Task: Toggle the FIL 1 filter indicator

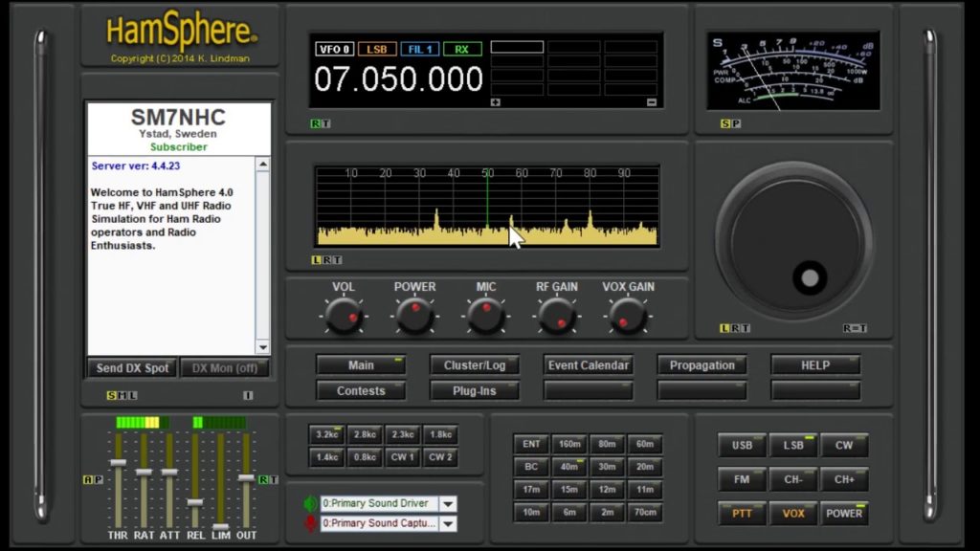Action: tap(420, 50)
